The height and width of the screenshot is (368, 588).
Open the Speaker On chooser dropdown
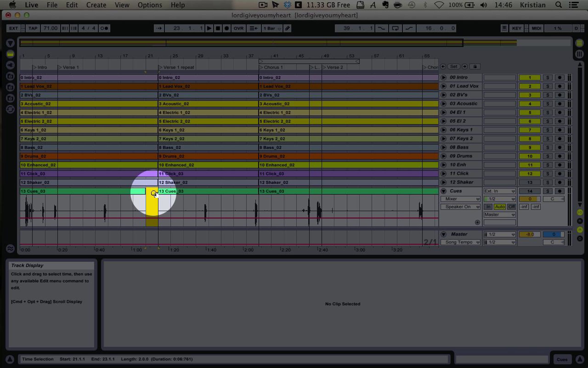[x=461, y=207]
